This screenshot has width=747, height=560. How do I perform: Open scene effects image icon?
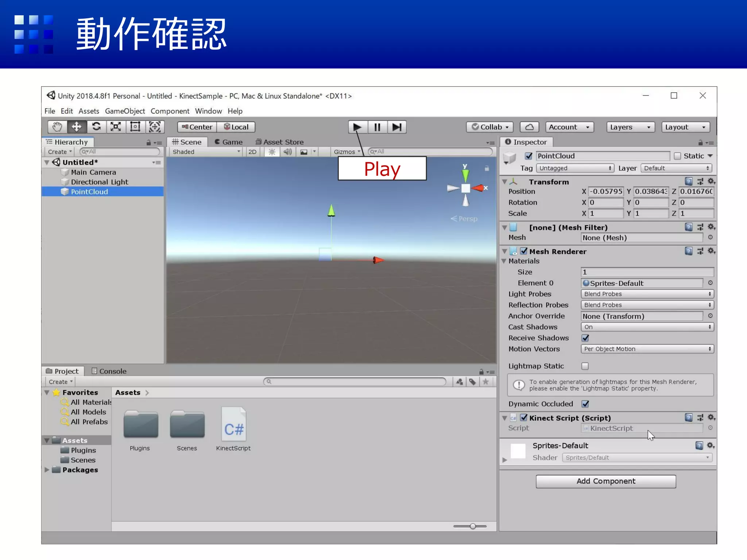coord(304,152)
